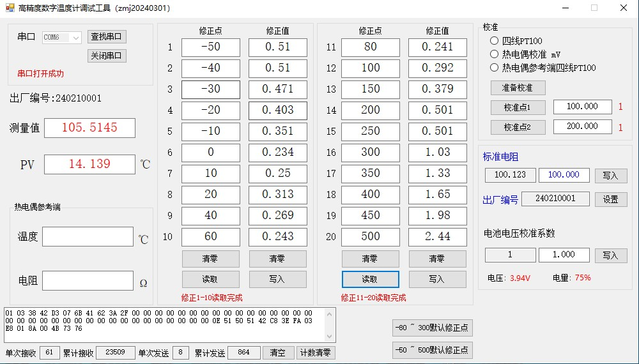Viewport: 639px width, 364px height.
Task: Click 写入 next to 标准电阻 value
Action: (610, 175)
